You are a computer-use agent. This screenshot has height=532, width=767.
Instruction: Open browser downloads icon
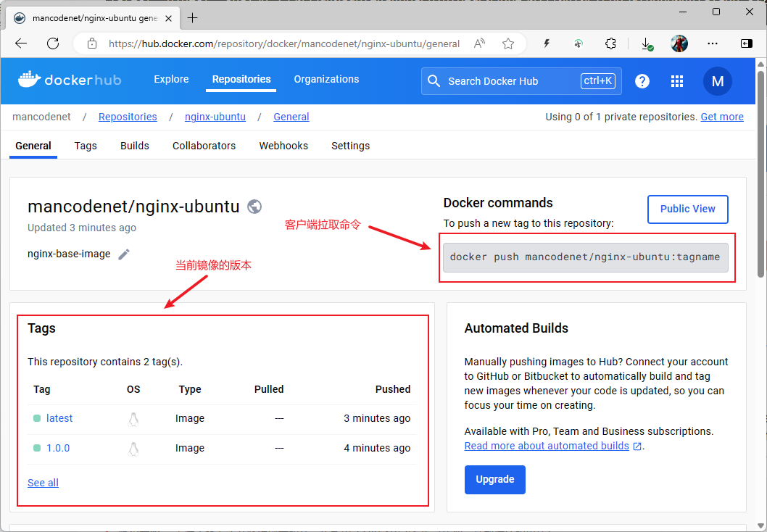click(x=646, y=43)
